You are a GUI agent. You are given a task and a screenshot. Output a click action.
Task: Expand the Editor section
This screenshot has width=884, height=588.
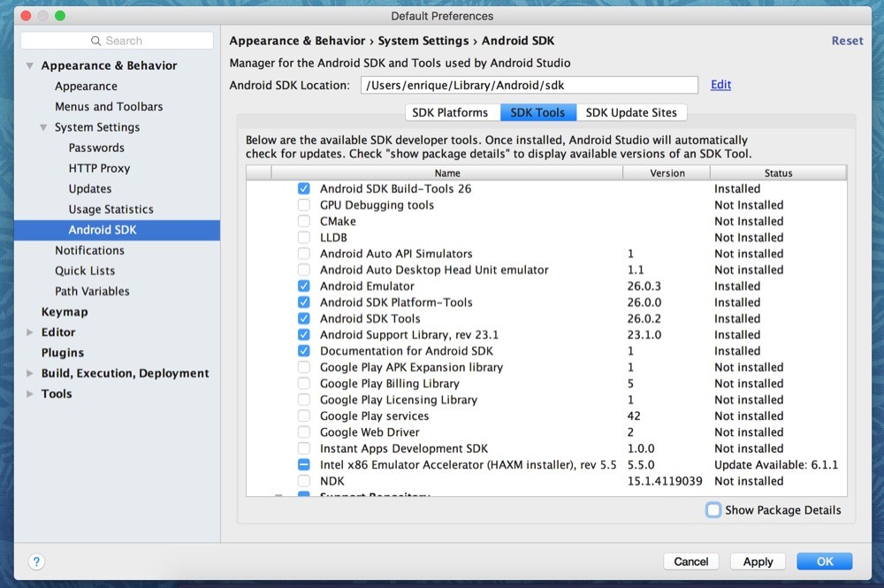coord(30,332)
